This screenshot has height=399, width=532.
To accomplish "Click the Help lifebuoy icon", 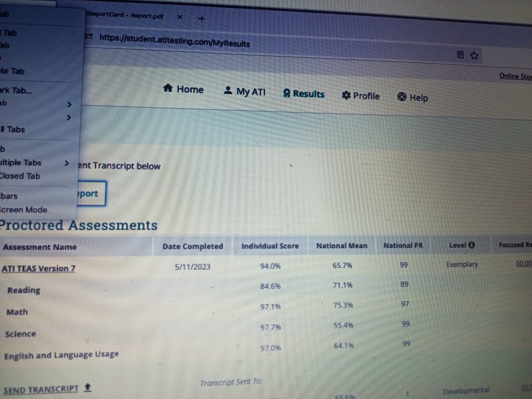I will point(402,97).
